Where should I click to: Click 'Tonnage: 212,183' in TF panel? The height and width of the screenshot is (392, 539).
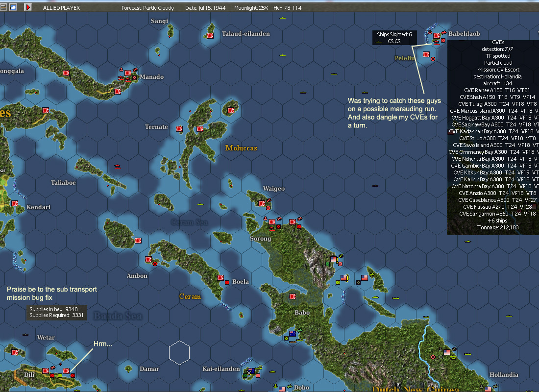coord(498,228)
